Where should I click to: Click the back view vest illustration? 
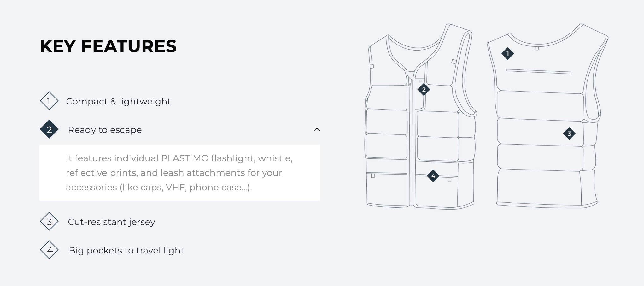point(547,116)
